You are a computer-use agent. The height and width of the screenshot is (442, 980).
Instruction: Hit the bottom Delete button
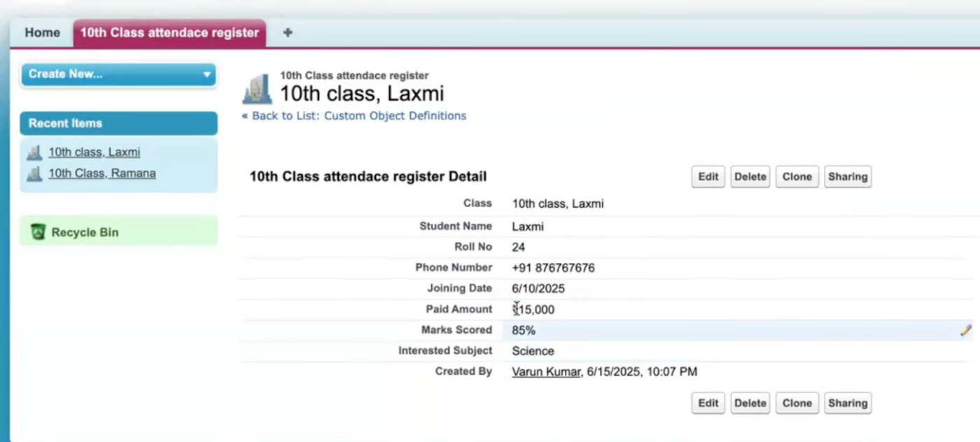[750, 404]
